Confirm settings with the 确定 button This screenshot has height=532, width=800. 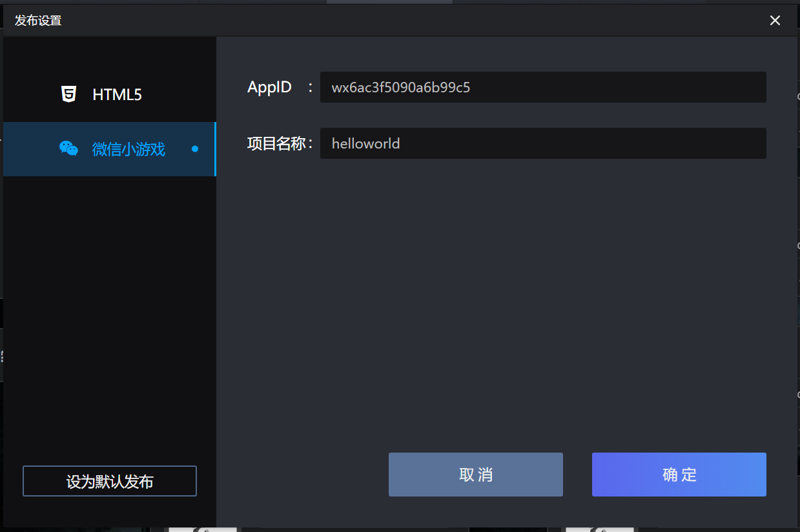click(x=679, y=475)
